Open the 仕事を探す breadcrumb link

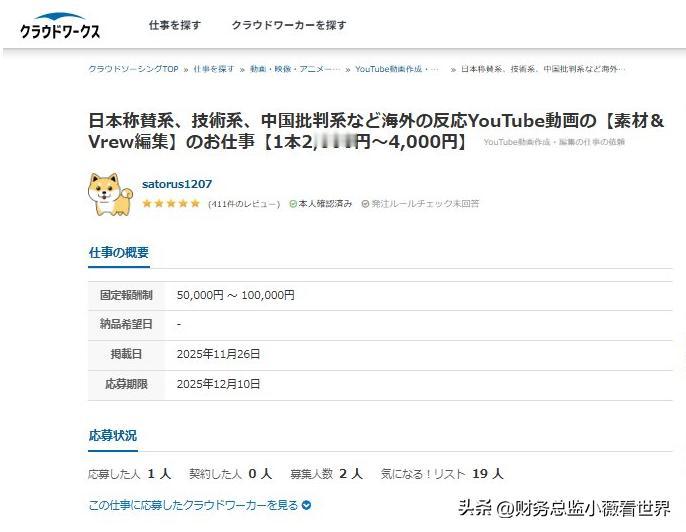coord(214,69)
